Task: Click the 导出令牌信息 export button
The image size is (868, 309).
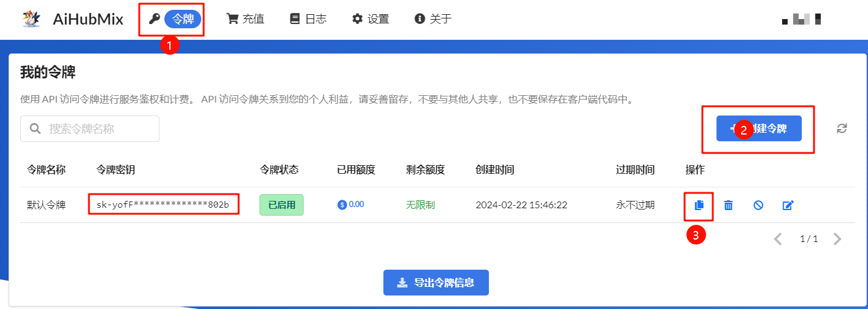Action: coord(436,283)
